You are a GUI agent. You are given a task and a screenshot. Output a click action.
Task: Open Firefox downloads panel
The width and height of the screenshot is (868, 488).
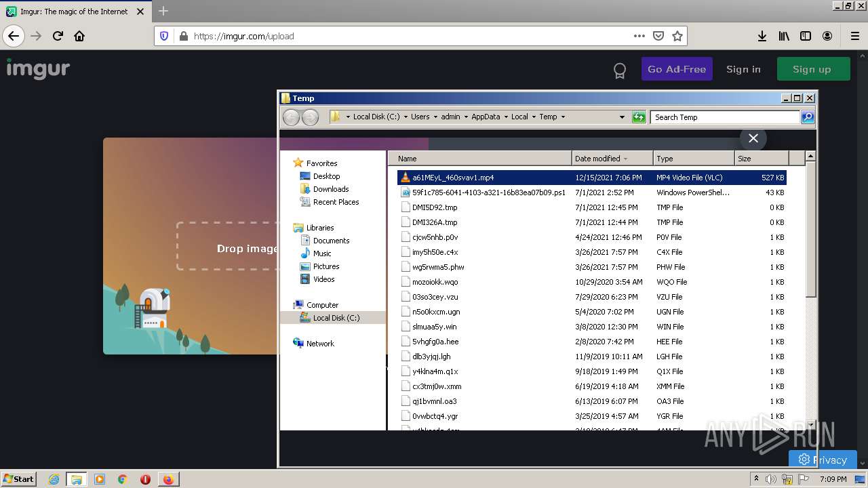coord(762,36)
